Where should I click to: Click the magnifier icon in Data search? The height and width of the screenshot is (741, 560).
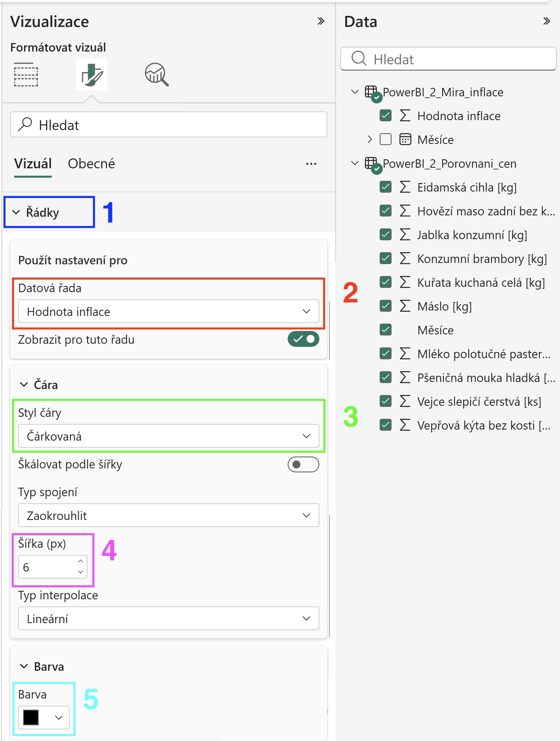[x=359, y=58]
